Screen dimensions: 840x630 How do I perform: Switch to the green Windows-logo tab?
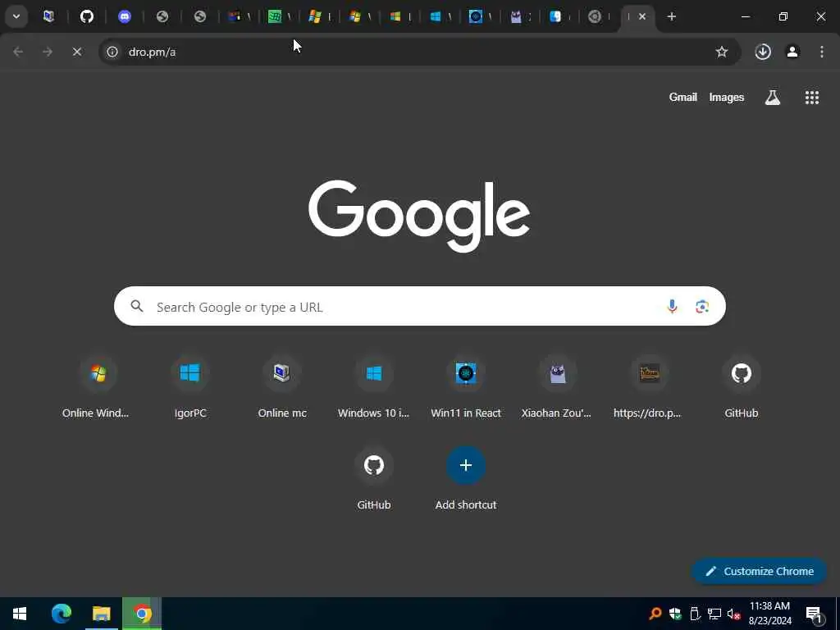(275, 16)
